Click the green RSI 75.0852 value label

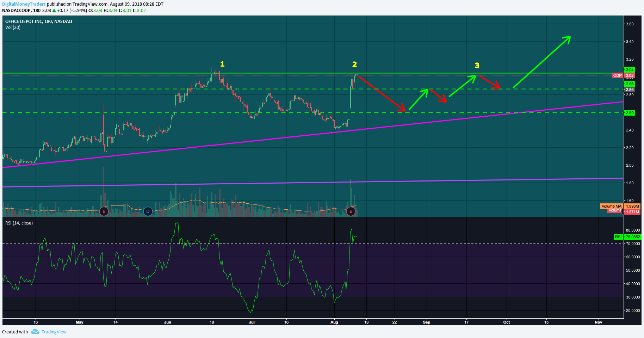pyautogui.click(x=627, y=237)
